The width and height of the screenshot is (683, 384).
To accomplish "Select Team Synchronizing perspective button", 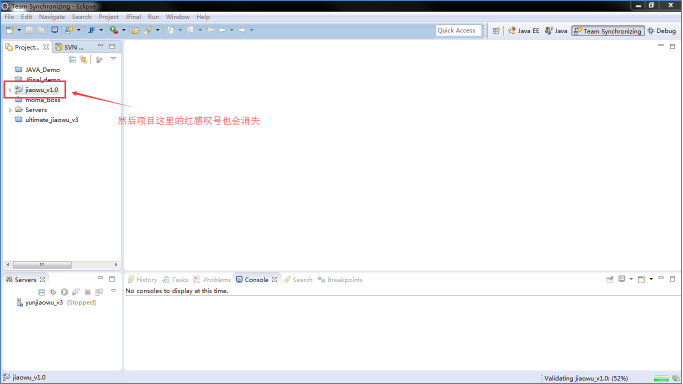I will tap(608, 30).
